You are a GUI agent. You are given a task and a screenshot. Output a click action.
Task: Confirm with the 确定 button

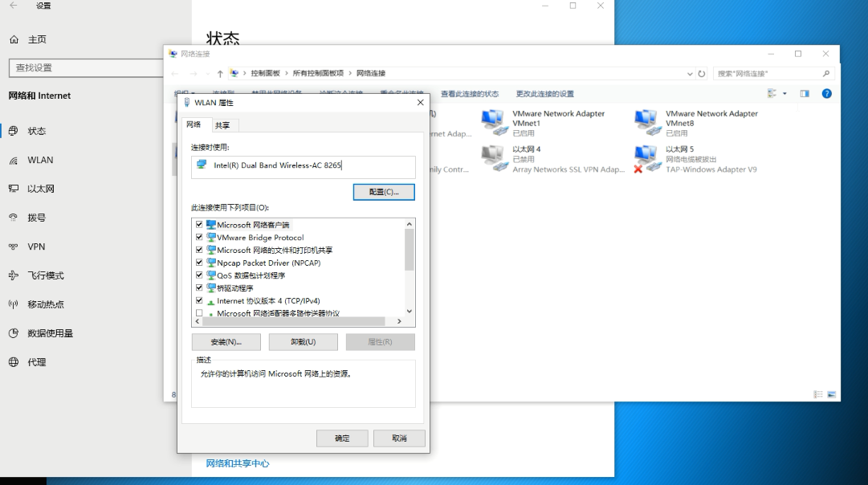pyautogui.click(x=342, y=438)
